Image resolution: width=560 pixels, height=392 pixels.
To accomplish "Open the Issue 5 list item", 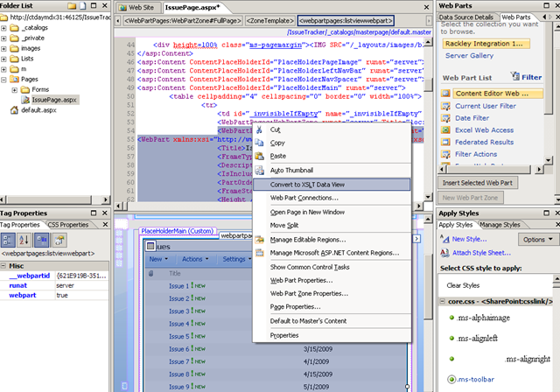I will click(x=177, y=336).
